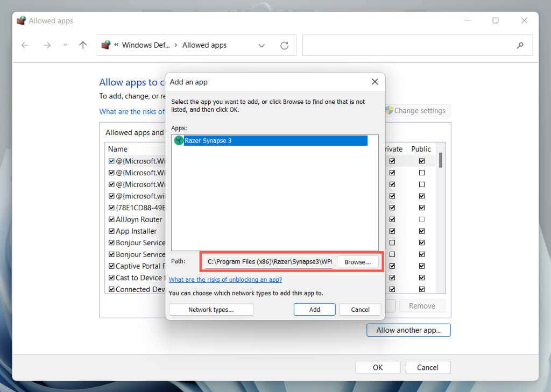Select the Cast to Device row
The image size is (551, 392).
coord(140,277)
